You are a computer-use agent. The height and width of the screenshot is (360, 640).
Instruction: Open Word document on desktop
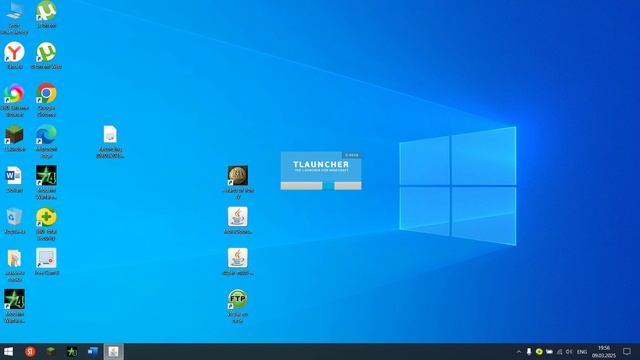click(x=14, y=177)
